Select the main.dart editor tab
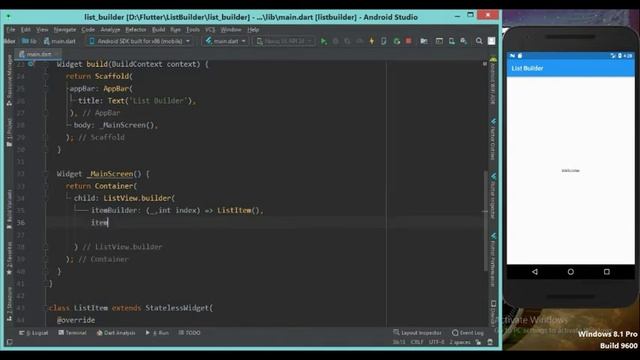Viewport: 640px width, 360px height. pyautogui.click(x=38, y=54)
